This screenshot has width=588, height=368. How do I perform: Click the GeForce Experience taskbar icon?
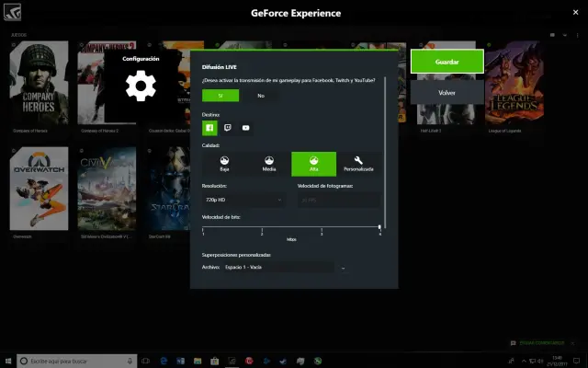pyautogui.click(x=232, y=361)
